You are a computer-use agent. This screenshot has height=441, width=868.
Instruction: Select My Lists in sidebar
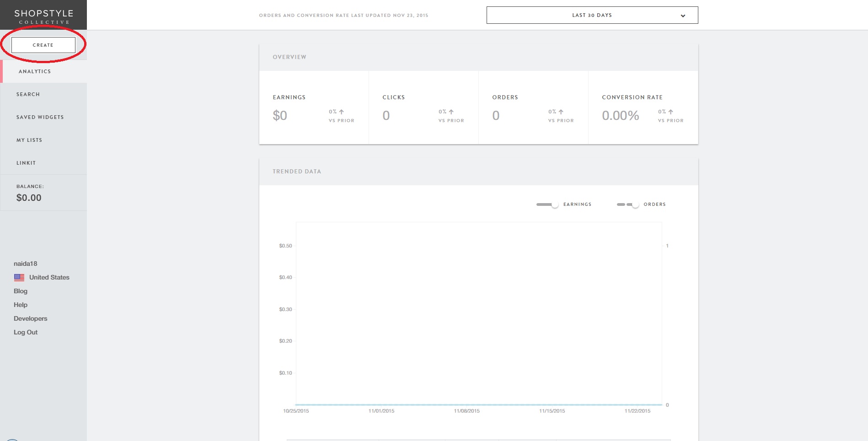tap(29, 140)
